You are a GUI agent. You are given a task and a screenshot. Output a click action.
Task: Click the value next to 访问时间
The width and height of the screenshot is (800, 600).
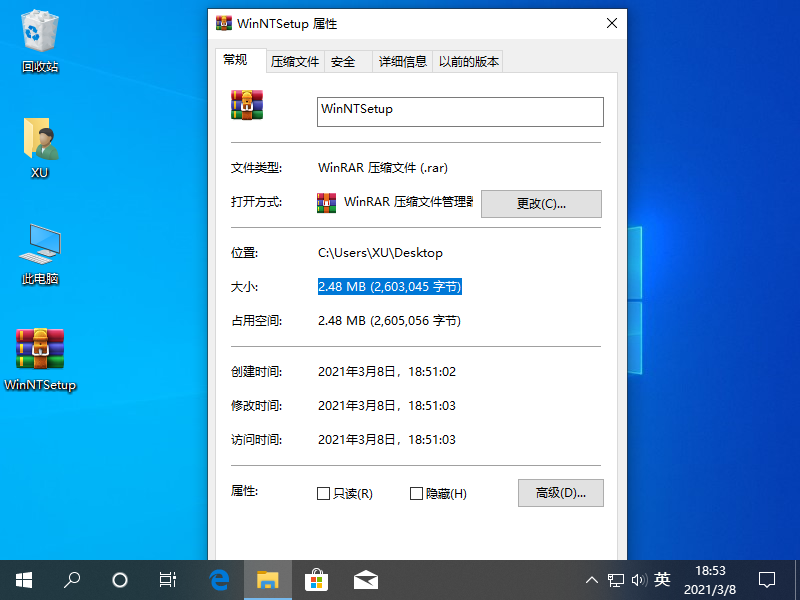pos(386,440)
